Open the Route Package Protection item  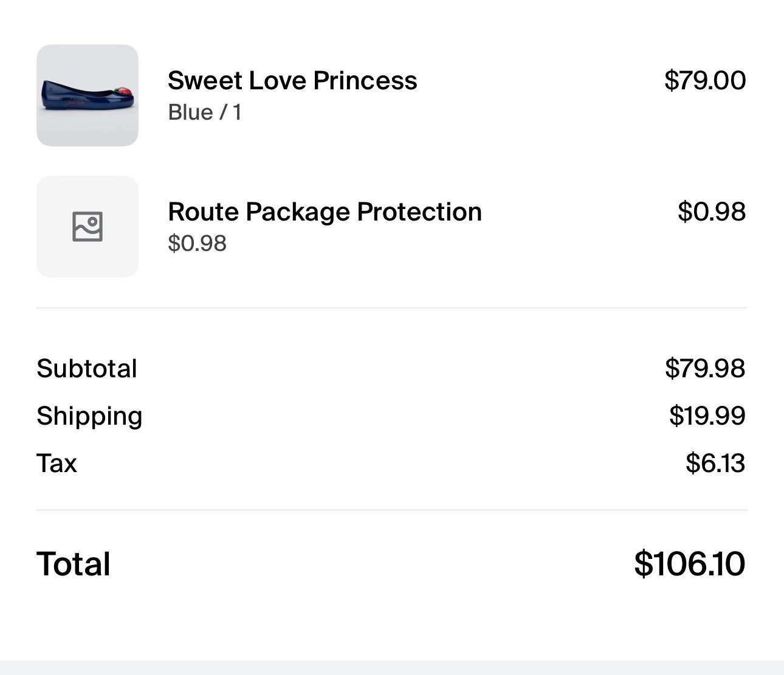(325, 211)
